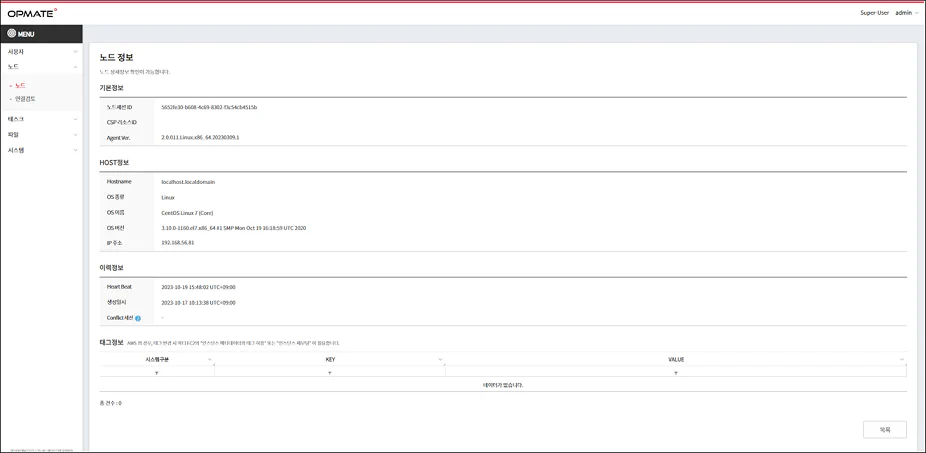The width and height of the screenshot is (926, 453).
Task: Click the node session ID value 5652fe30-b608…
Action: pyautogui.click(x=209, y=107)
